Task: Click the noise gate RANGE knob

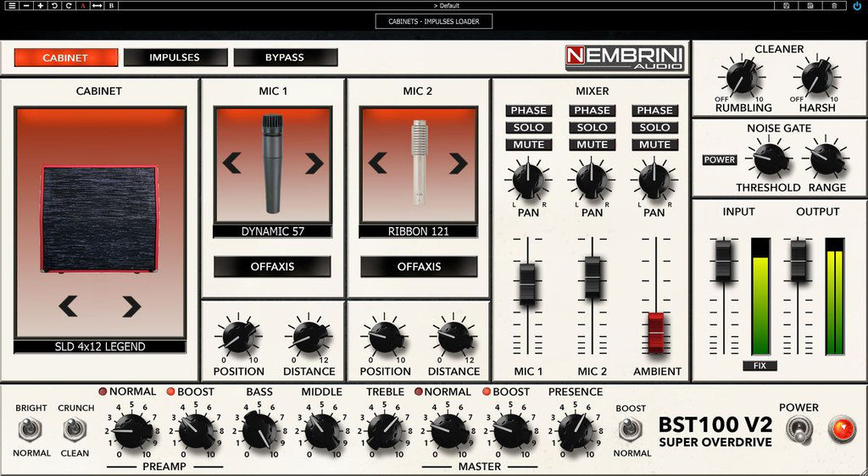Action: click(x=827, y=159)
